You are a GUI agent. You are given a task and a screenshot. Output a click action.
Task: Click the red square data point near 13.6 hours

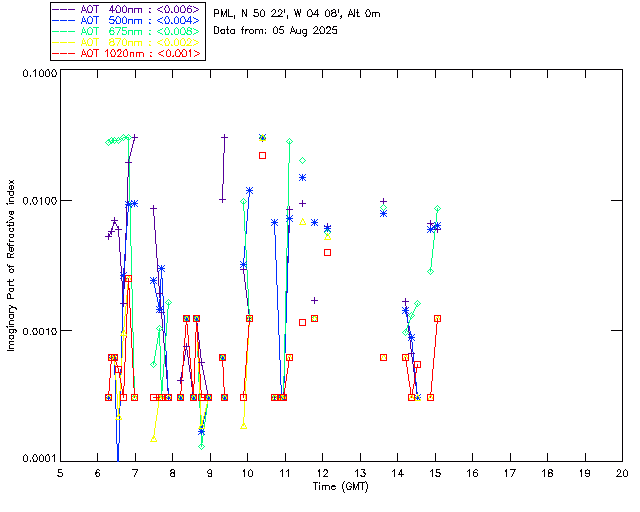point(383,357)
